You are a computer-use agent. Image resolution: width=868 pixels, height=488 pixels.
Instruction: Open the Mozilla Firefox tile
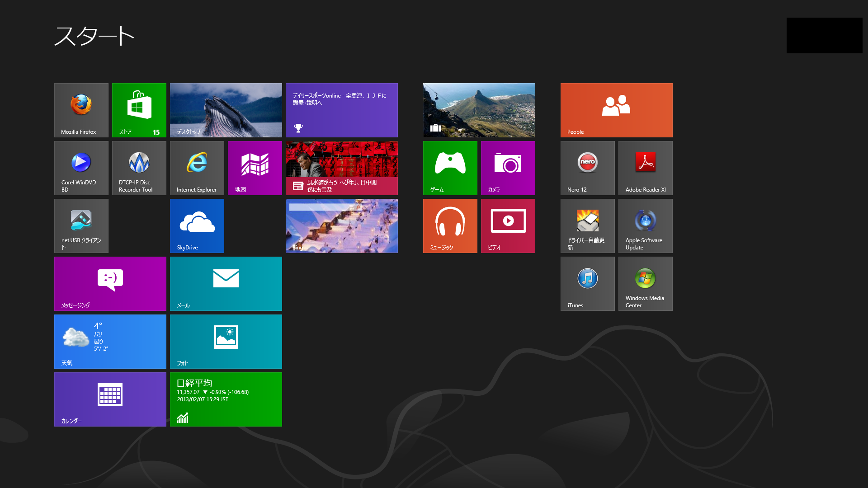click(x=81, y=110)
